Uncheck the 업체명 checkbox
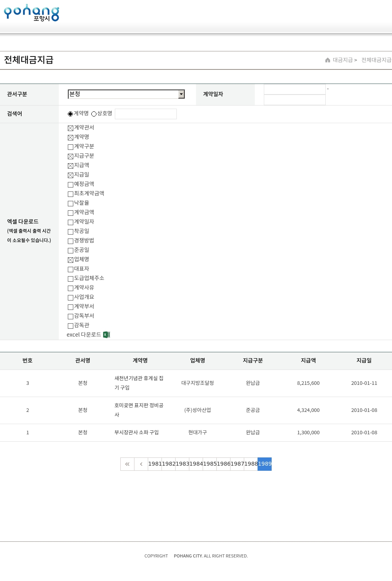Viewport: 392px width, 581px height. 71,260
